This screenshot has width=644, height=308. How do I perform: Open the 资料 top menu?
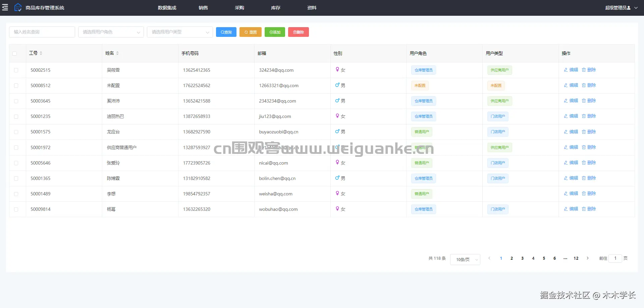312,8
